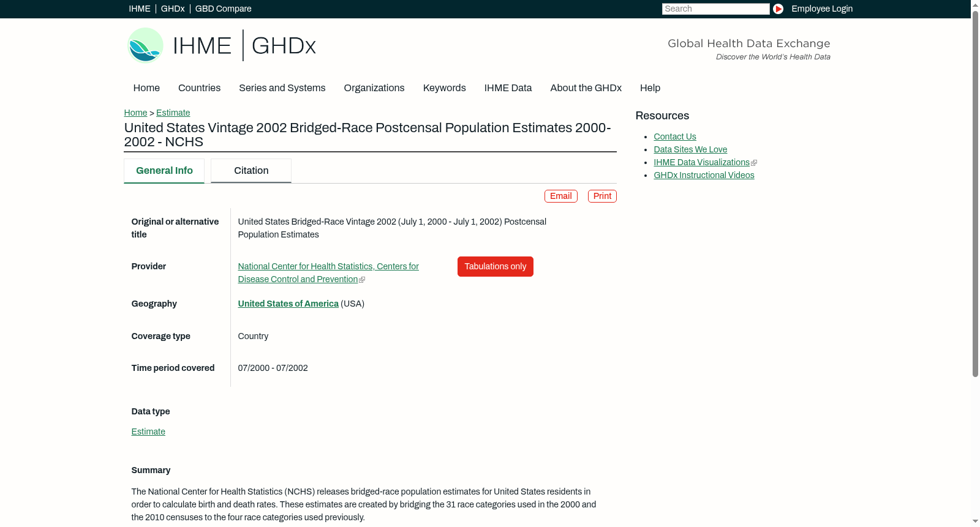Open the Data Sites We Love link
The image size is (980, 527).
(x=690, y=149)
